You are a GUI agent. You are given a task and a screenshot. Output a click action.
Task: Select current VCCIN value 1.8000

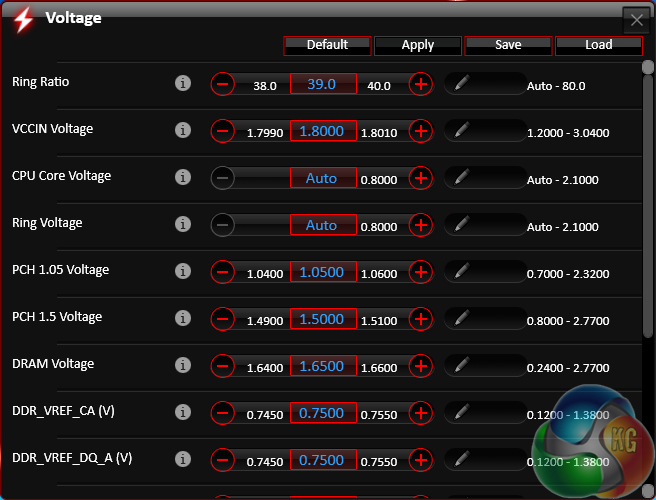point(323,131)
